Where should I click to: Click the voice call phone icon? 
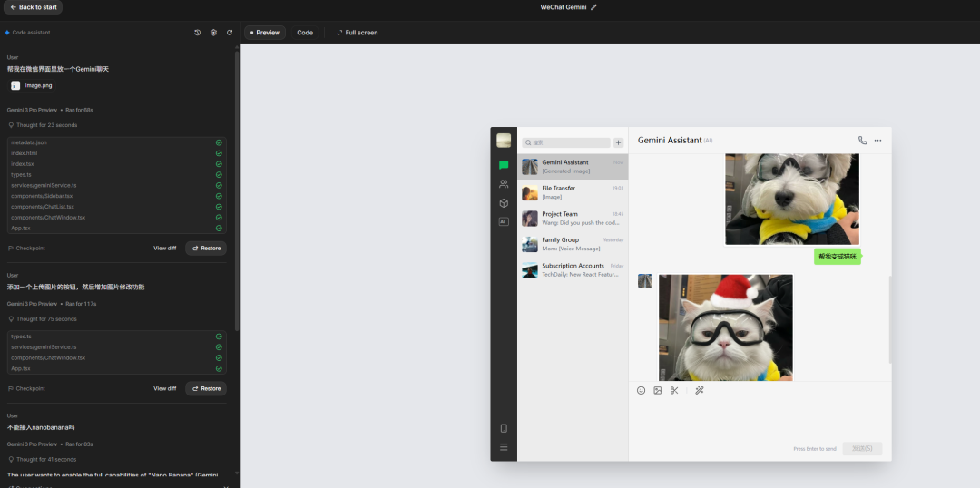click(862, 141)
